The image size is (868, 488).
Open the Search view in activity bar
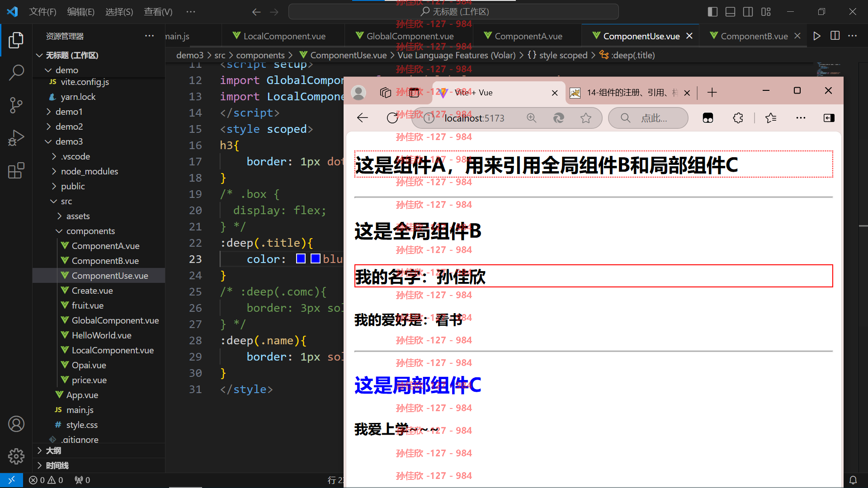coord(16,72)
